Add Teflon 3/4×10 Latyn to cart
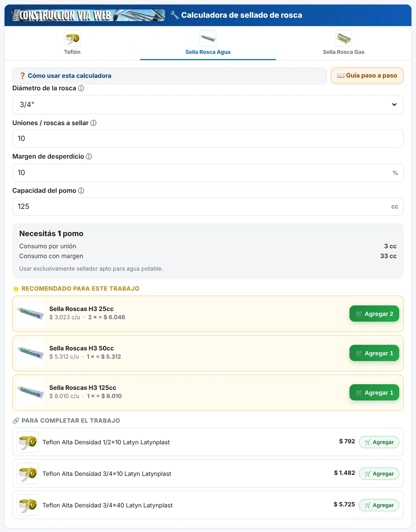This screenshot has height=532, width=416. 379,473
